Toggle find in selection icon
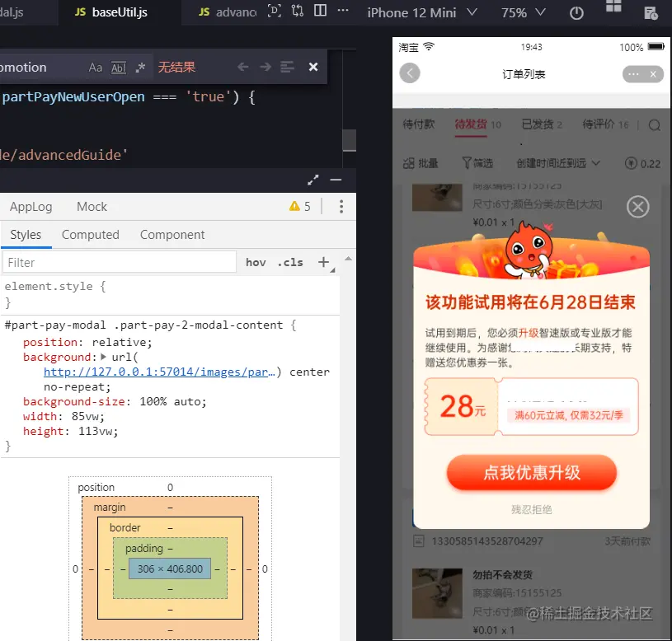Screen dimensions: 672x641 point(287,67)
